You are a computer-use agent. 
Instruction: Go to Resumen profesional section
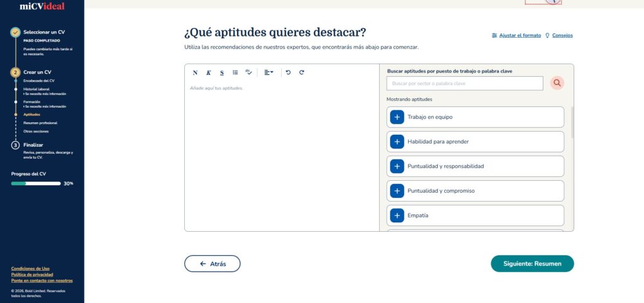tap(40, 123)
